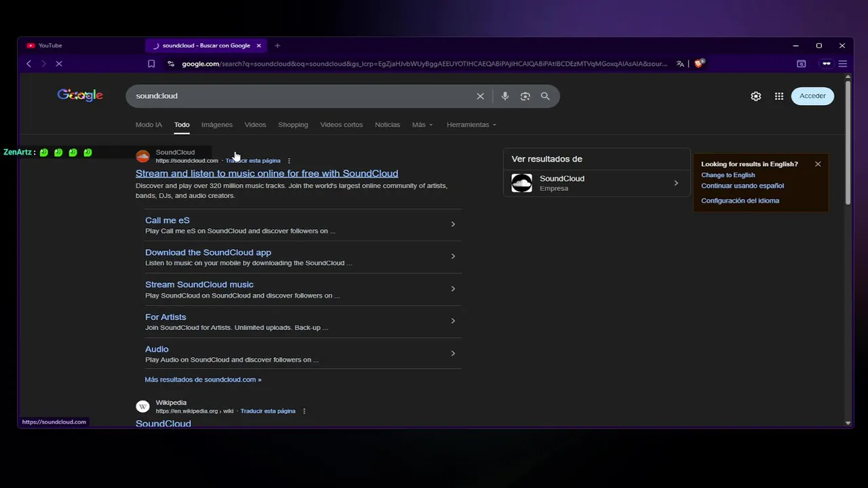Open the Call me eS sitelink
Screen dimensions: 868x488
pyautogui.click(x=167, y=220)
